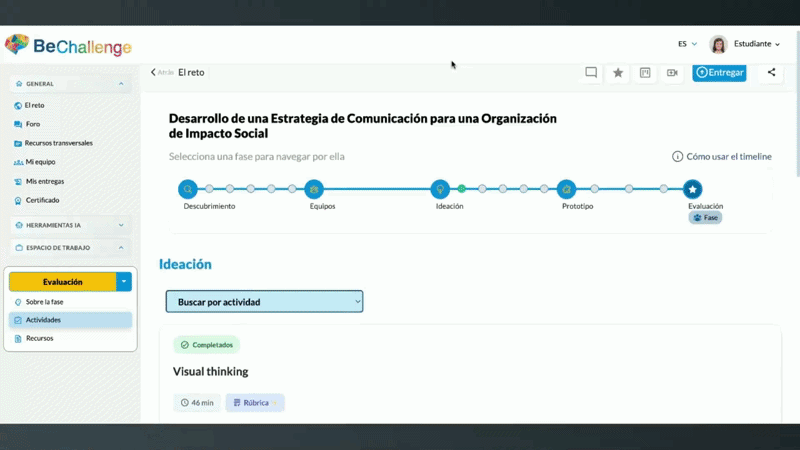This screenshot has height=450, width=800.
Task: Click the 46 min duration tag
Action: (x=197, y=403)
